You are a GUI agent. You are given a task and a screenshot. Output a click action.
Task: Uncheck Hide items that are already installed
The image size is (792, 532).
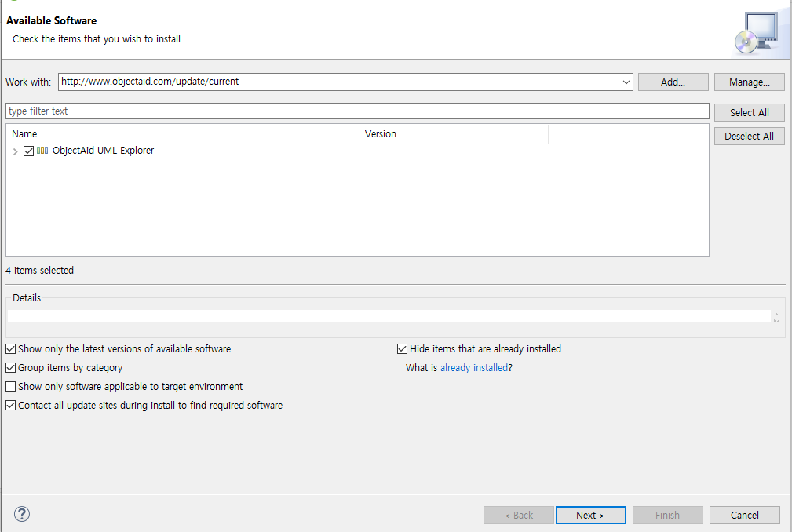pos(402,348)
